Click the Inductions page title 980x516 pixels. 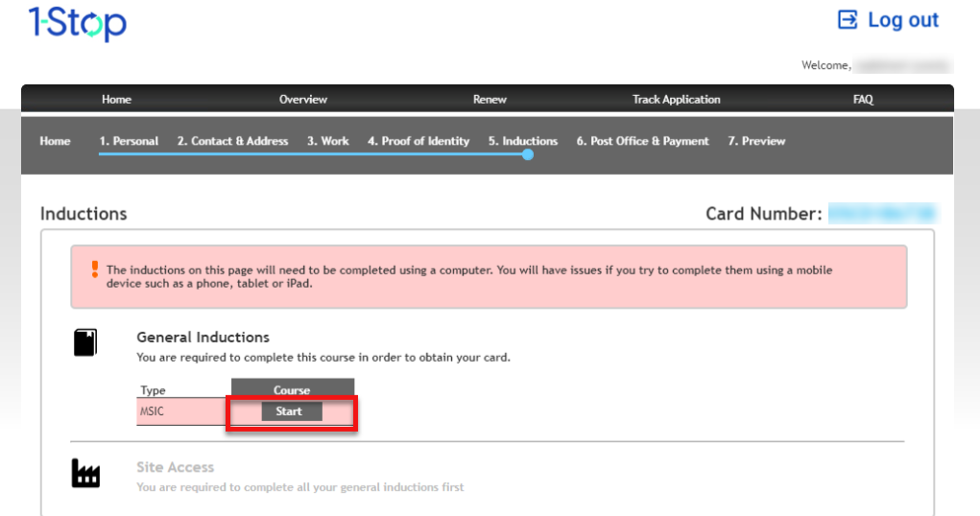tap(84, 214)
